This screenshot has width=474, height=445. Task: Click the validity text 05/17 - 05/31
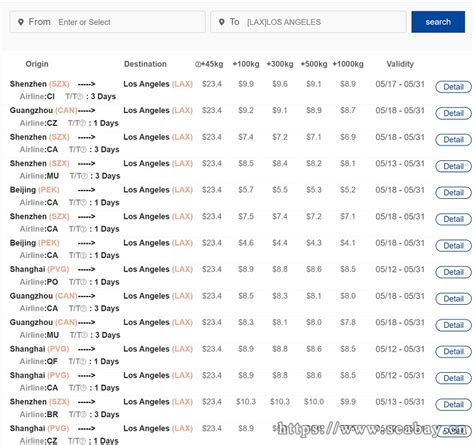pyautogui.click(x=400, y=84)
